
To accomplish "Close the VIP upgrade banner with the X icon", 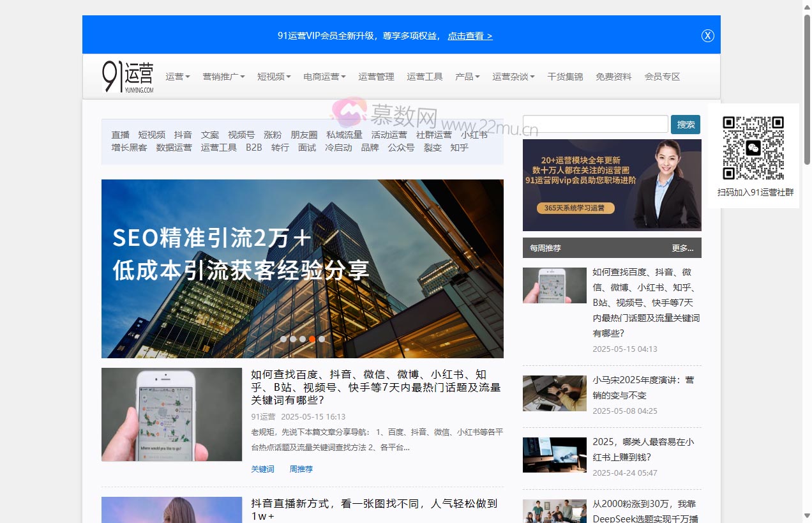I will [707, 36].
